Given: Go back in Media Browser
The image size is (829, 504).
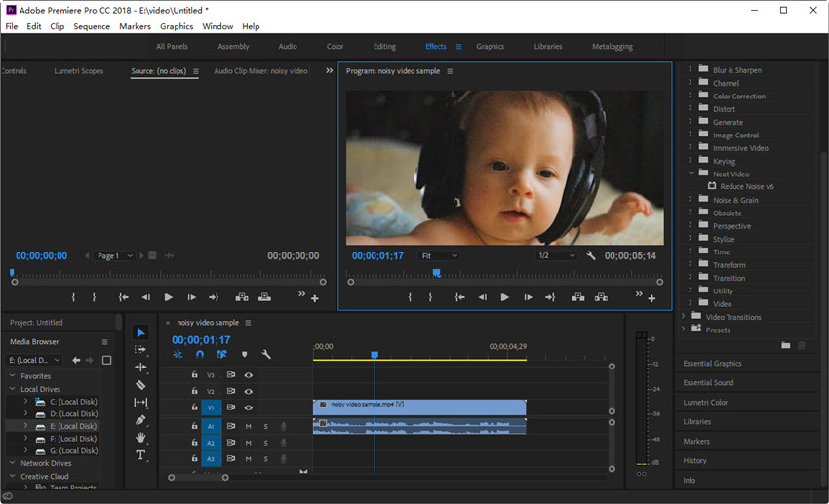Looking at the screenshot, I should pos(76,360).
